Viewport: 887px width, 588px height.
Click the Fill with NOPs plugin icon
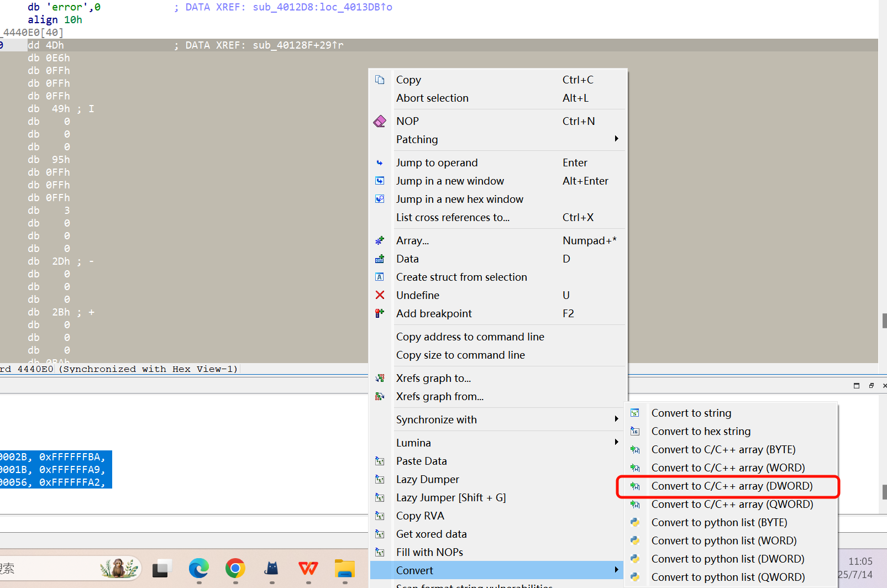[x=380, y=552]
